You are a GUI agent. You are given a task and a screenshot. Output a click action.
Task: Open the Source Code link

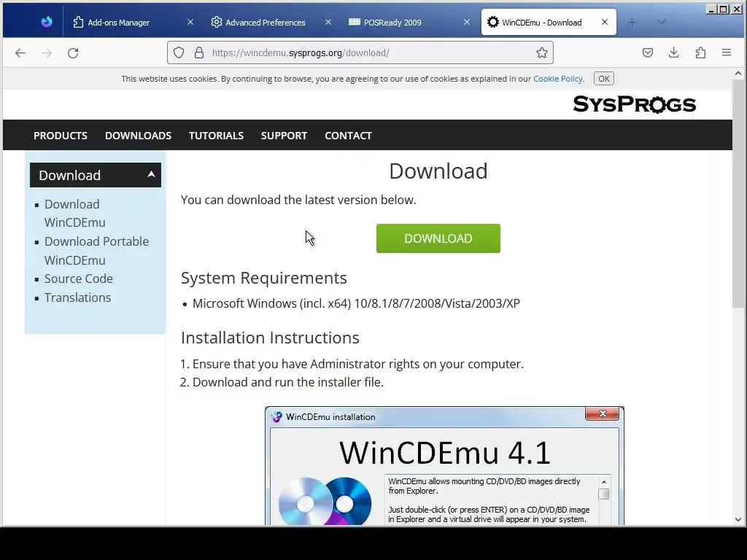[79, 279]
